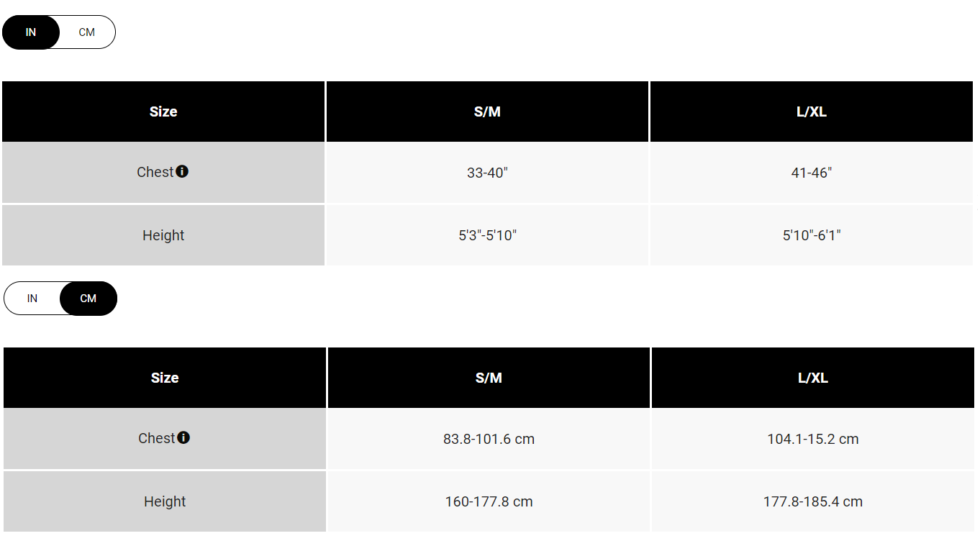980x541 pixels.
Task: Click the Size header in the centimeters table
Action: point(165,378)
